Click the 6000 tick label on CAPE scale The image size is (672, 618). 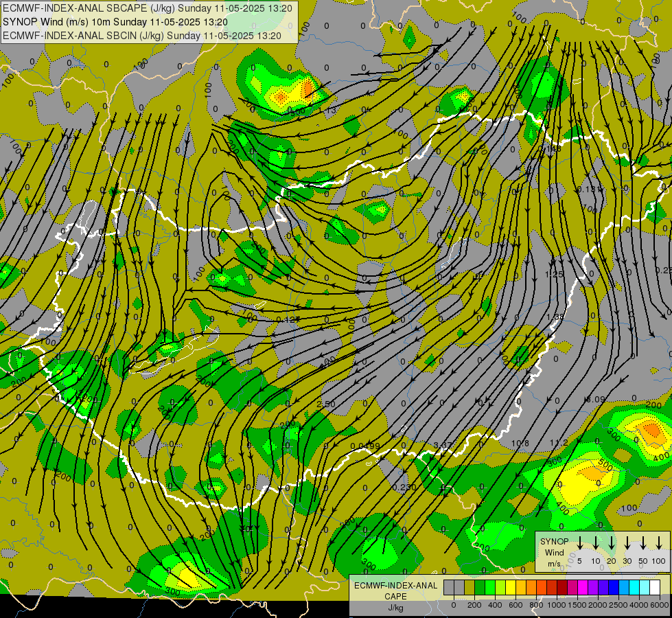pos(660,605)
